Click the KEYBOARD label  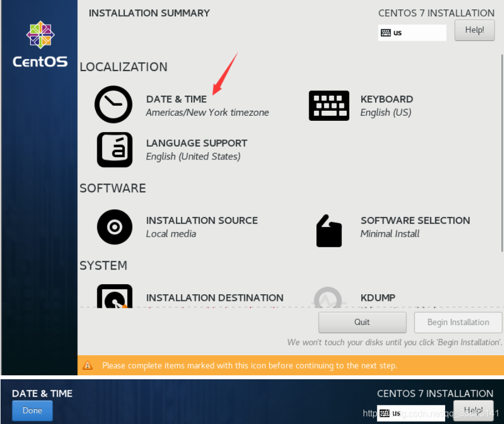pos(386,99)
